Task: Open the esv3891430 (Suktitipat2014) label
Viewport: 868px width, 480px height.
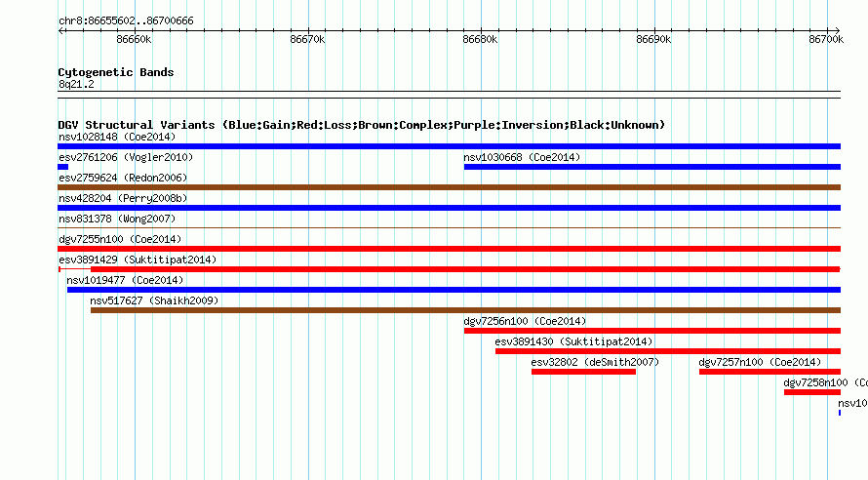Action: (x=574, y=341)
